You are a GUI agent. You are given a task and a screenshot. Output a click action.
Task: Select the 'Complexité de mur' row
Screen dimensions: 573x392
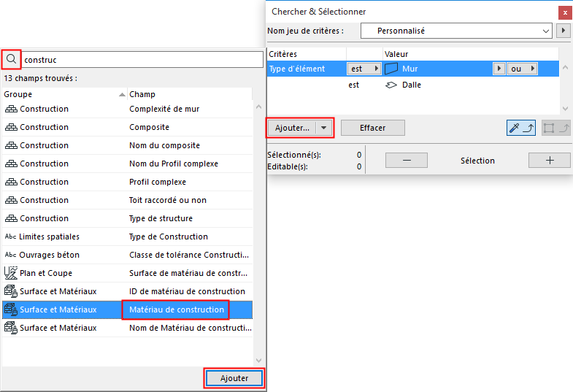[x=127, y=109]
